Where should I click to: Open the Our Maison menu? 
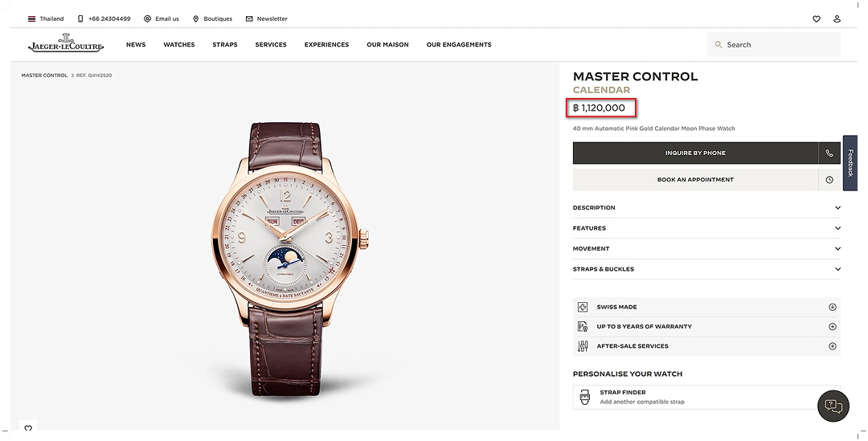[387, 45]
